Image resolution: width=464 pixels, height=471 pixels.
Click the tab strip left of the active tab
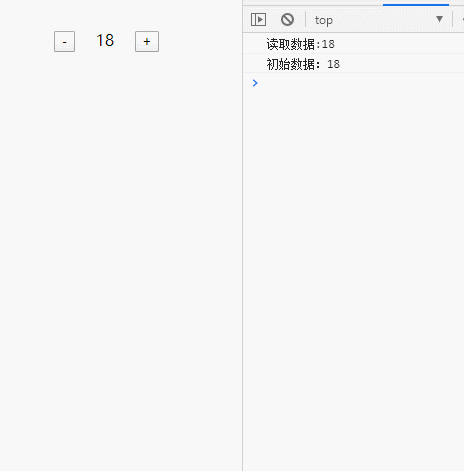[313, 3]
